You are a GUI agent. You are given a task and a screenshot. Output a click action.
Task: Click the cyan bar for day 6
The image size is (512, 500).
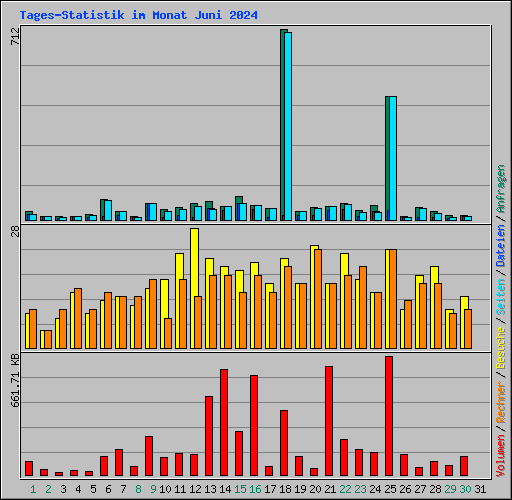(108, 210)
